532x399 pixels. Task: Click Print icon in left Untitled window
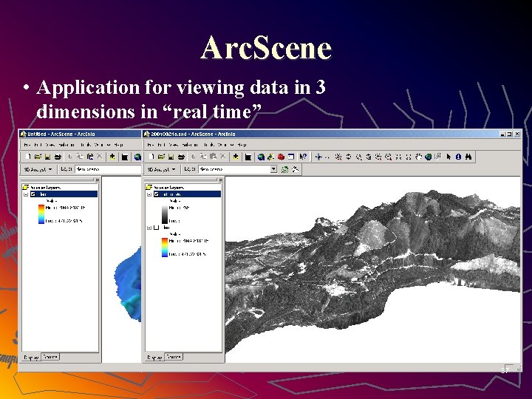(x=58, y=157)
